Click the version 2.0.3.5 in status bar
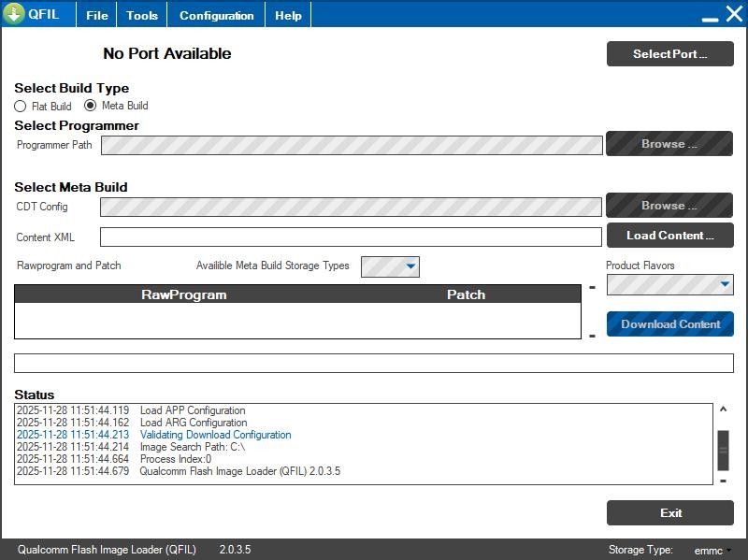This screenshot has height=560, width=748. point(235,550)
